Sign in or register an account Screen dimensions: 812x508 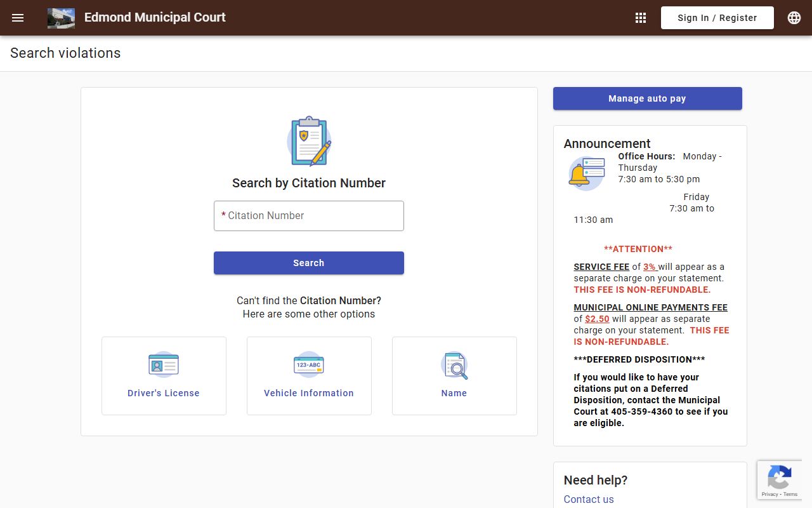(x=717, y=18)
